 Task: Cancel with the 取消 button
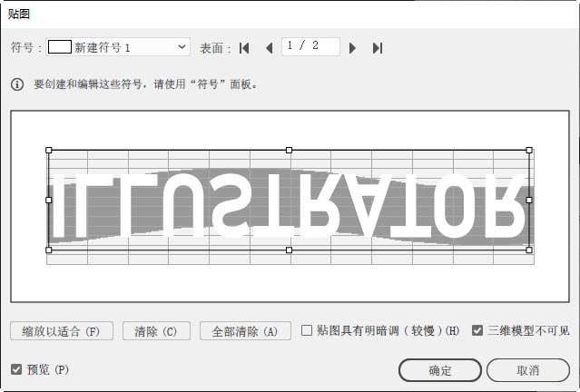[528, 370]
